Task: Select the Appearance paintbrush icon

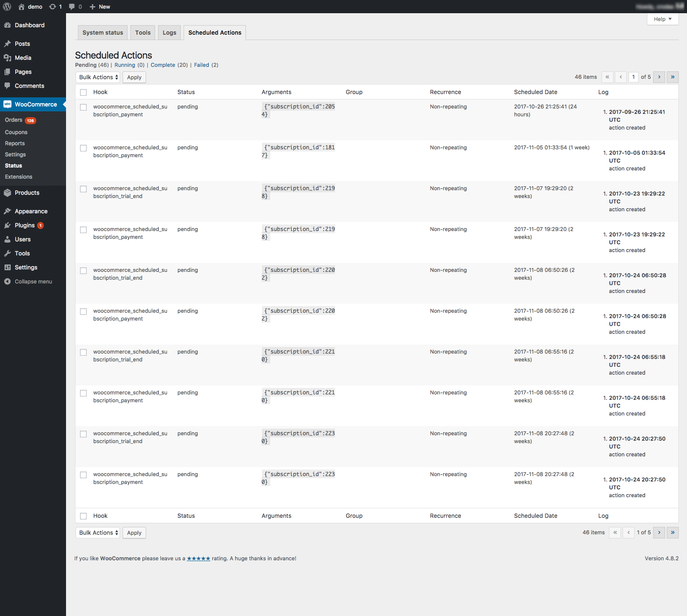Action: 7,211
